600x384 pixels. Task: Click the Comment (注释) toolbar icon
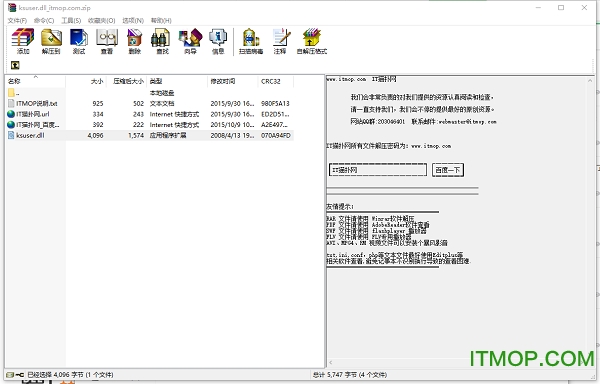tap(280, 41)
